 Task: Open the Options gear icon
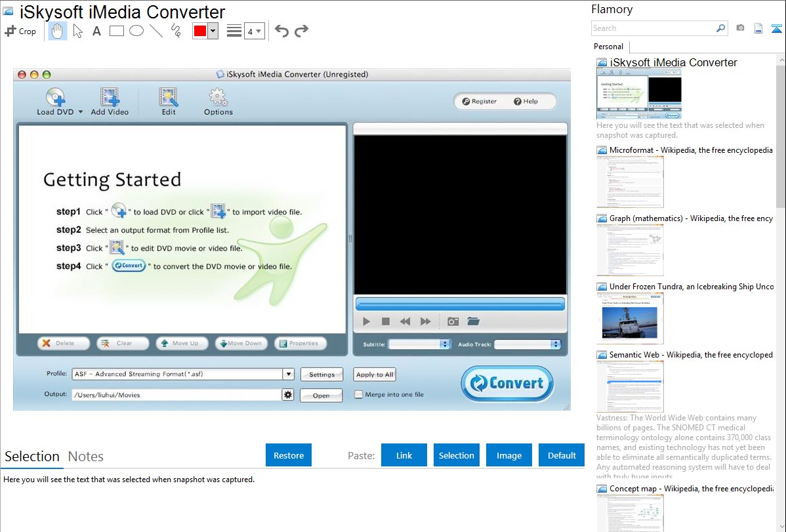pos(218,97)
